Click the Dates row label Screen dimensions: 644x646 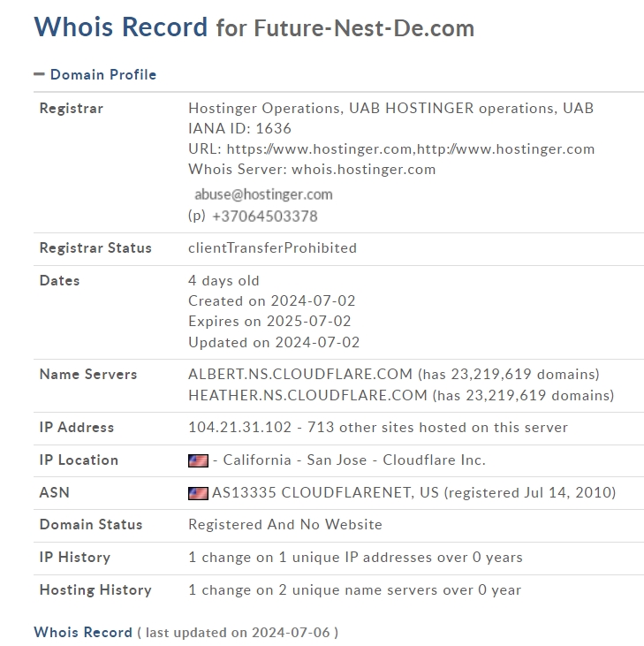click(x=59, y=280)
